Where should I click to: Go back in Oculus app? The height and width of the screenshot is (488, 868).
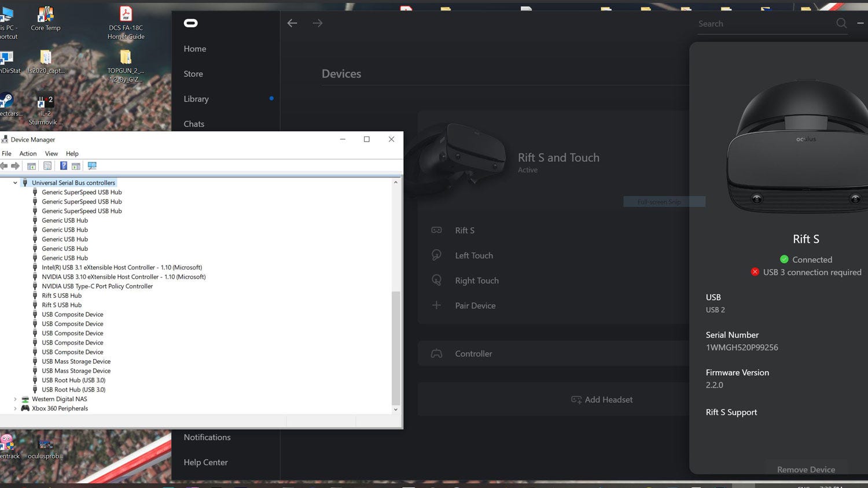click(x=292, y=23)
